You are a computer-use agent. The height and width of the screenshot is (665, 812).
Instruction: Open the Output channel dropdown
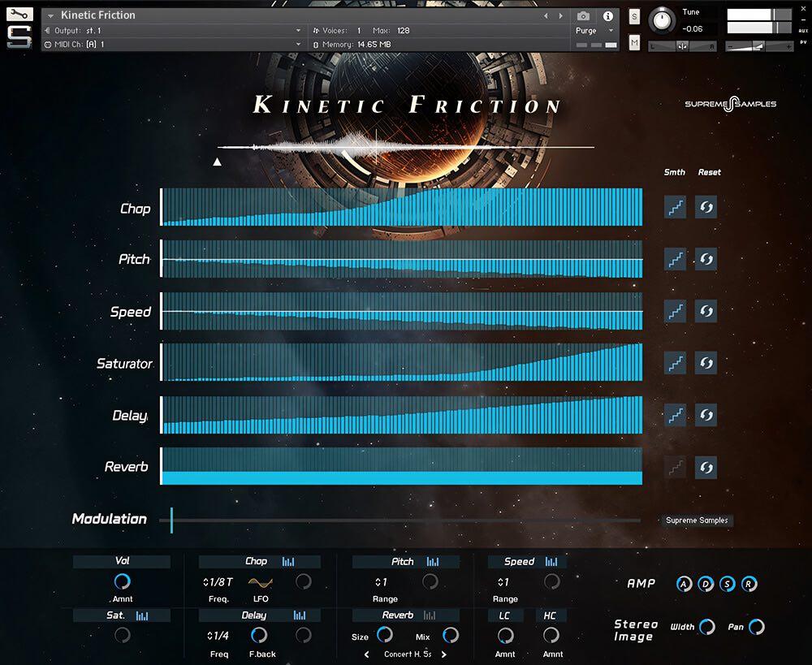point(298,30)
